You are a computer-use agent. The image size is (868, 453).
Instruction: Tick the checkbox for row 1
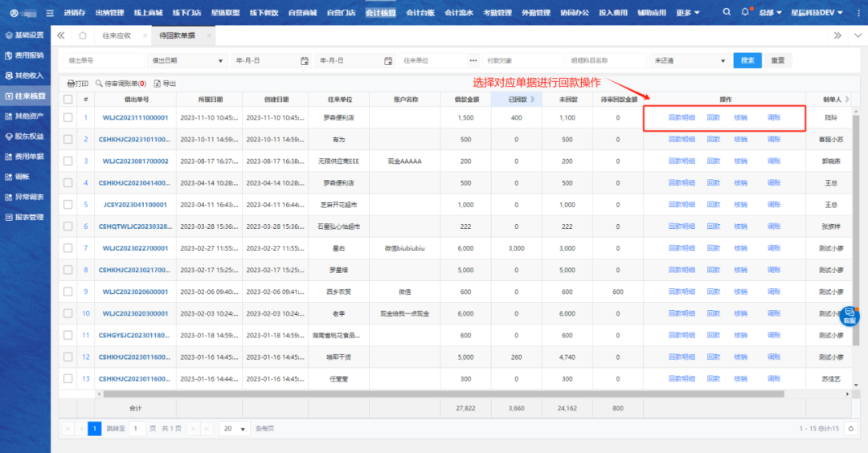coord(68,118)
